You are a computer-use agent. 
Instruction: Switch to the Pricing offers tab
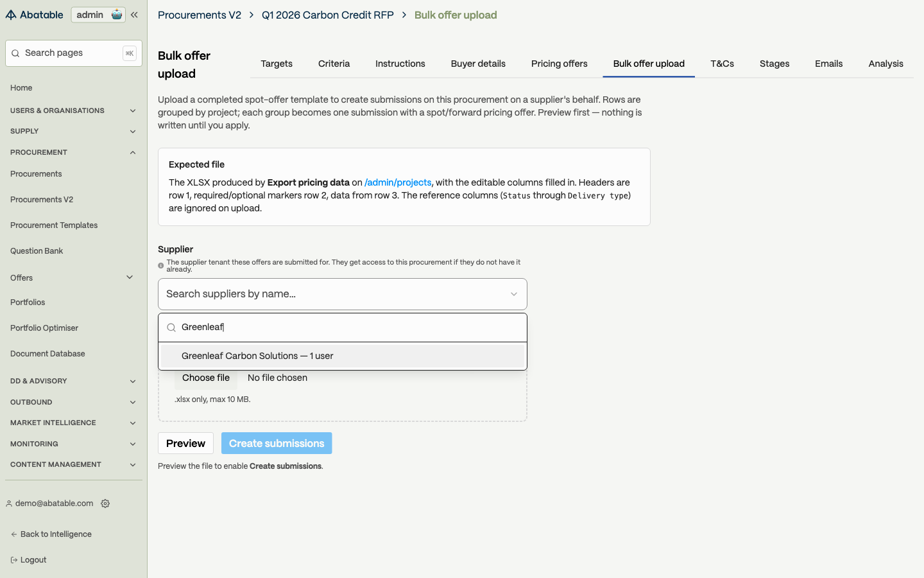[x=560, y=64]
